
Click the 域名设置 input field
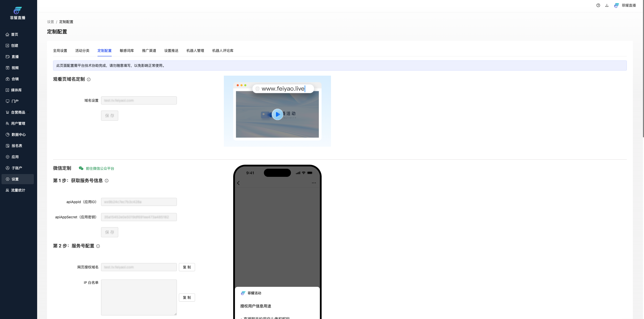[x=139, y=100]
